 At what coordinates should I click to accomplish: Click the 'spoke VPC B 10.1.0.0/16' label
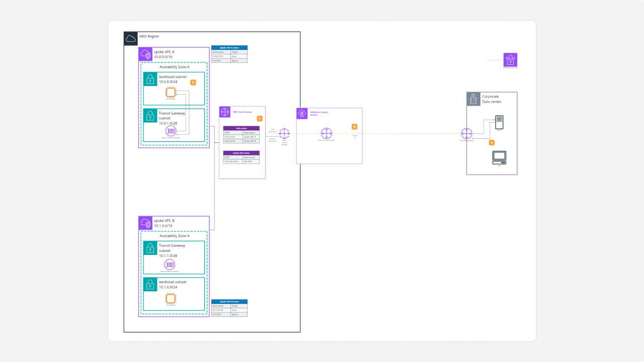[165, 223]
